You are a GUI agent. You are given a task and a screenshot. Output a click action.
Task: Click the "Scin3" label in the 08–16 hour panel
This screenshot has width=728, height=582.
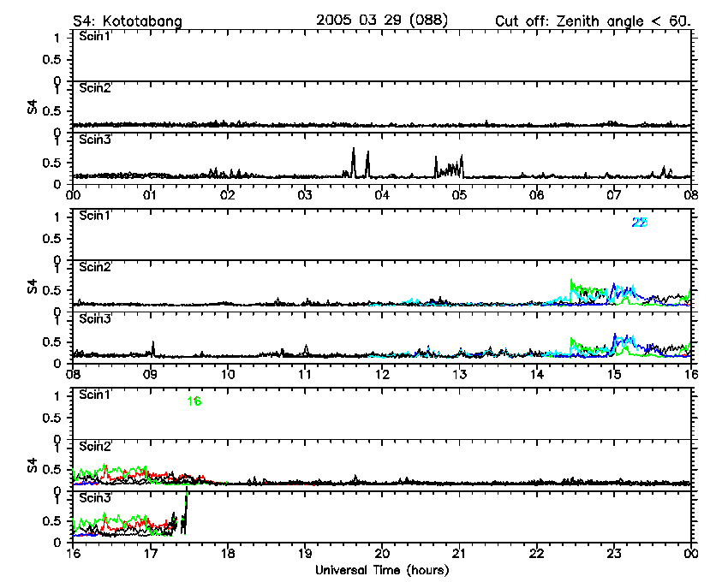click(x=95, y=319)
